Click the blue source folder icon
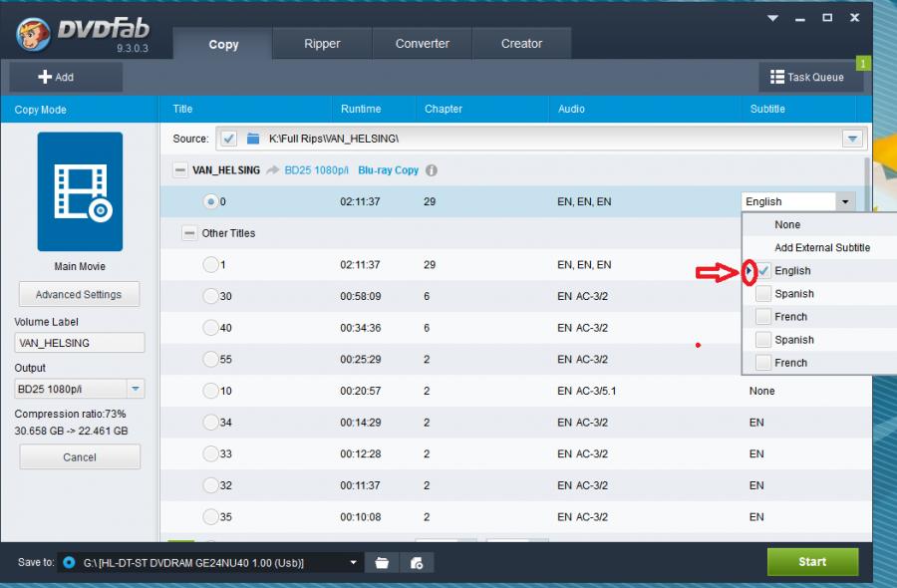897x588 pixels. pos(253,139)
